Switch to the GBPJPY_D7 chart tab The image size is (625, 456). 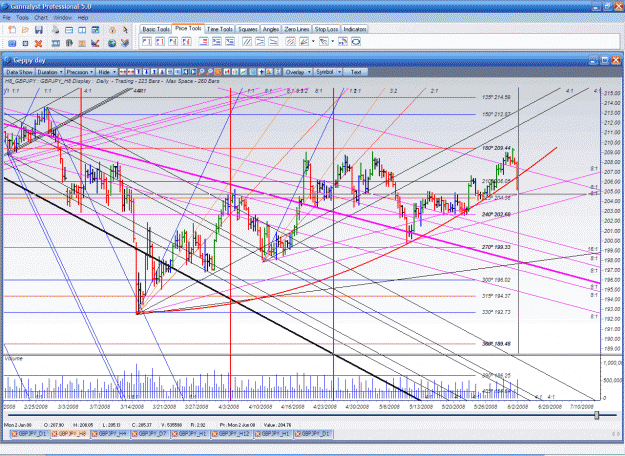click(x=151, y=434)
